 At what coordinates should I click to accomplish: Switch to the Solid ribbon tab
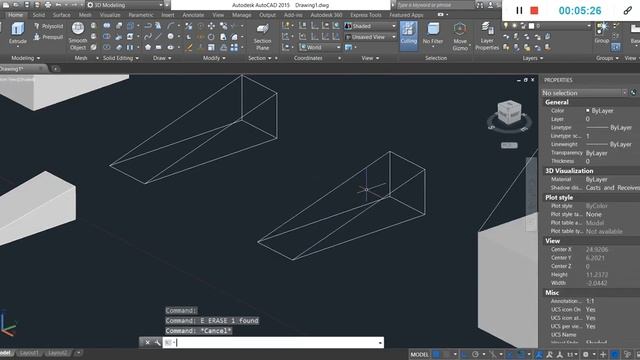coord(39,15)
